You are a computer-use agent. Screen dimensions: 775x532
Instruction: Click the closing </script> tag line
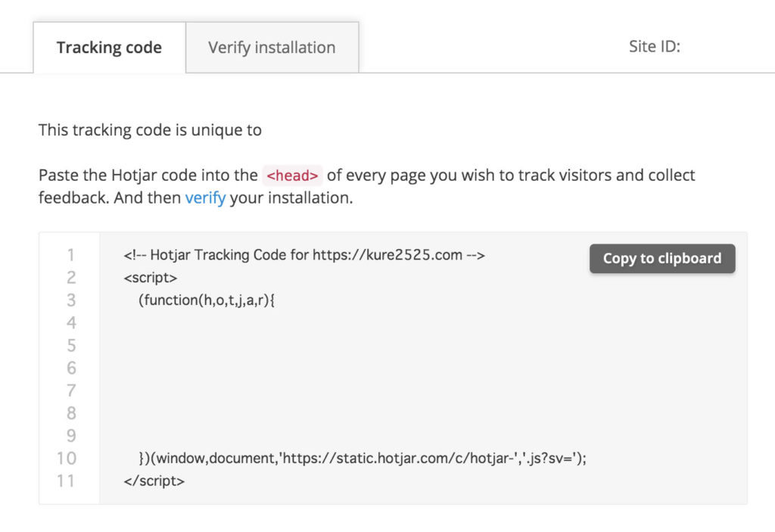click(154, 481)
